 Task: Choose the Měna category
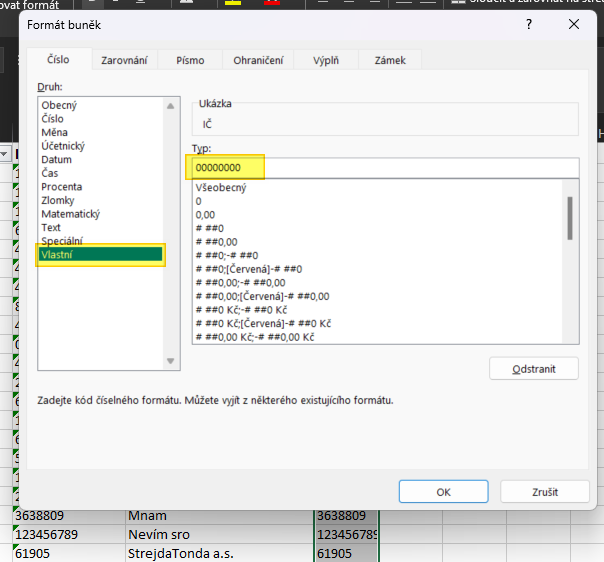[x=54, y=132]
